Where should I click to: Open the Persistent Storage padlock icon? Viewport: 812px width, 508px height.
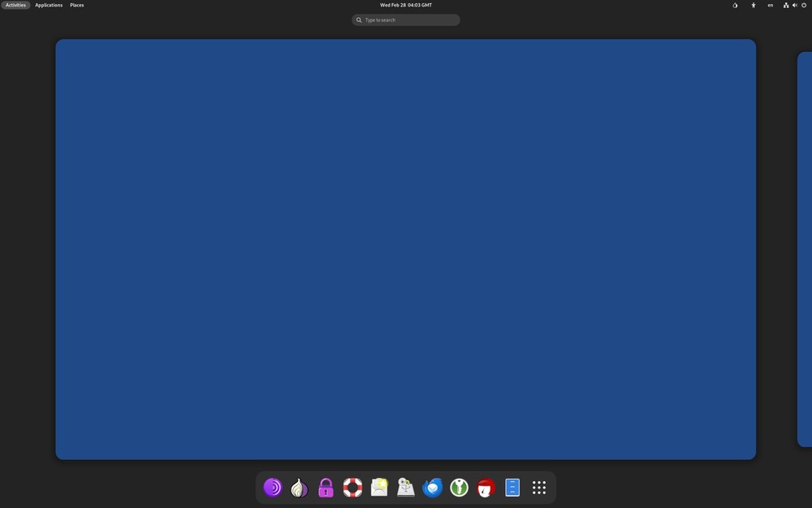(326, 487)
